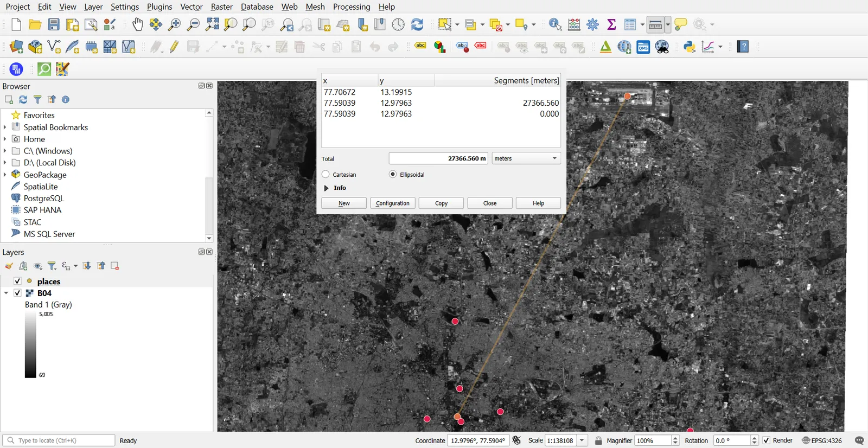
Task: Click the Coordinate input field
Action: [478, 440]
